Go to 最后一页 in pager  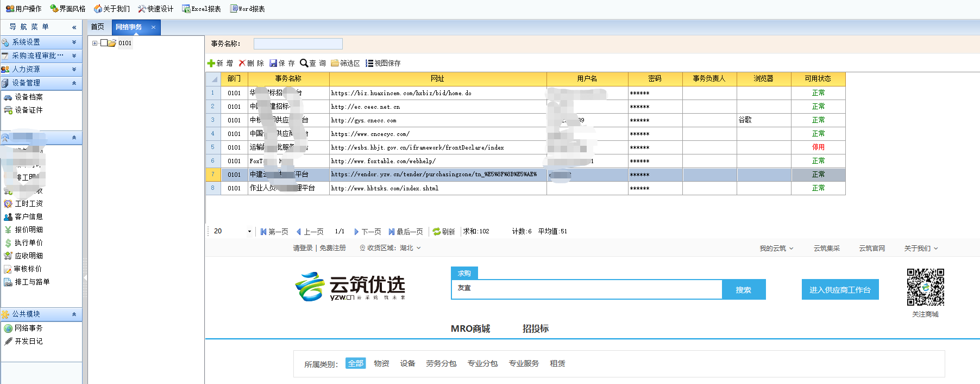(406, 232)
